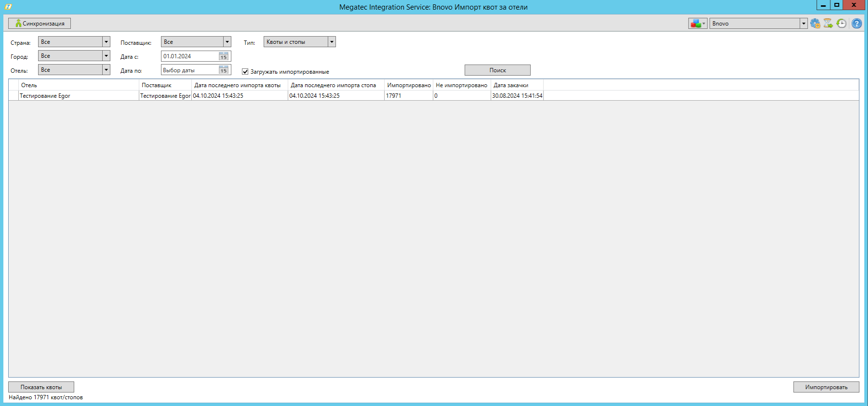Screen dimensions: 868x406
Task: Click the 17971 imported count cell
Action: pyautogui.click(x=409, y=96)
